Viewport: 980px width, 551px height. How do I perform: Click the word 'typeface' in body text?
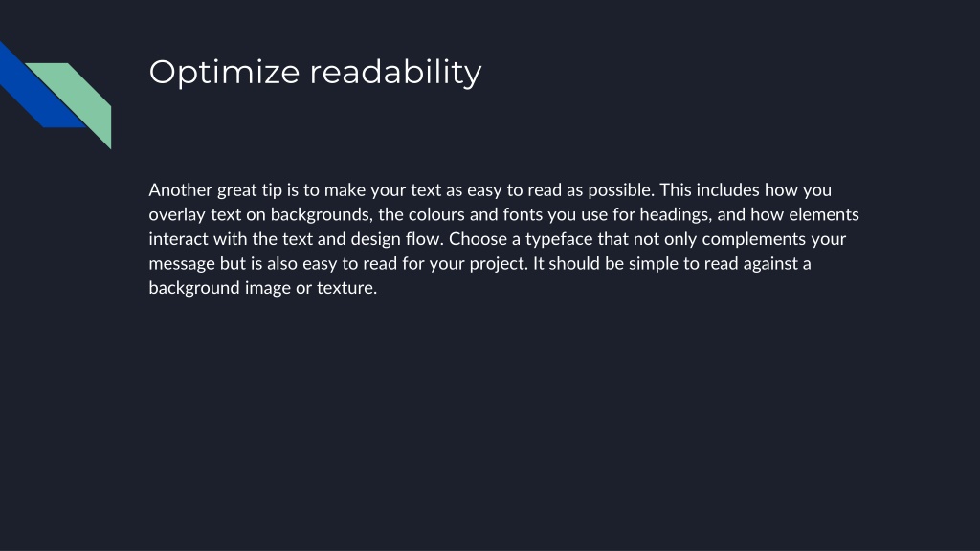click(559, 239)
